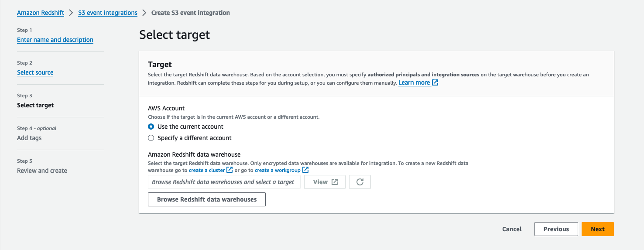Follow the 'create a cluster' link
Image resolution: width=644 pixels, height=250 pixels.
(207, 170)
